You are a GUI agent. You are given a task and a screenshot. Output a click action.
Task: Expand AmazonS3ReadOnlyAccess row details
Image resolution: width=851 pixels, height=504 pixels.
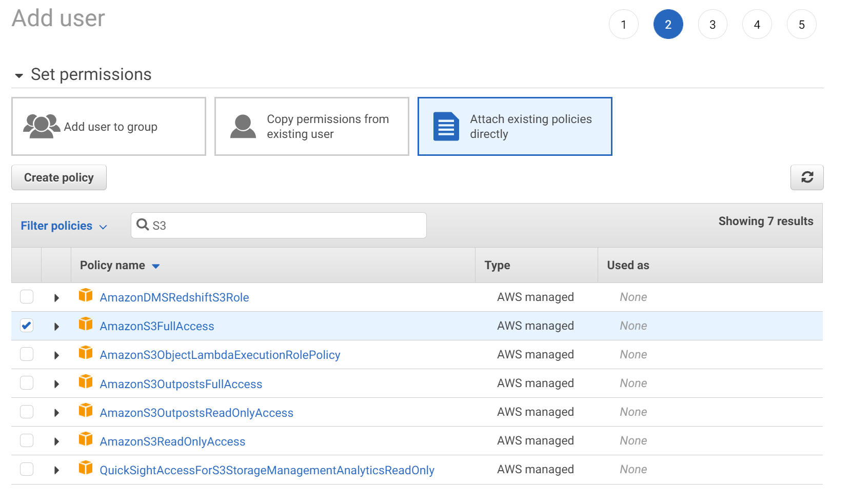[56, 441]
